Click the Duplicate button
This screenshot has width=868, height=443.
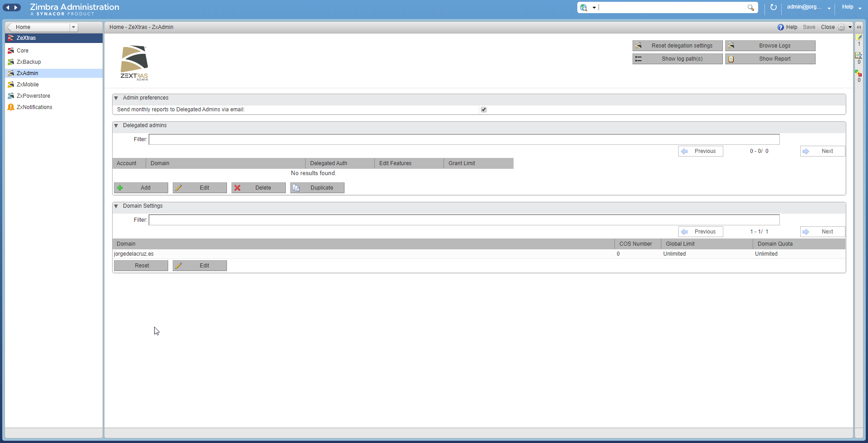click(x=317, y=188)
